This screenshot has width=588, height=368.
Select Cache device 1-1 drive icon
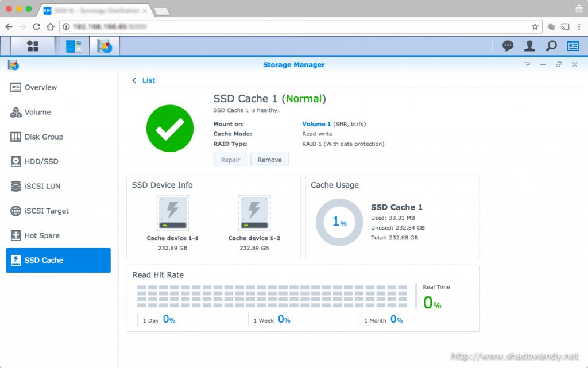coord(172,212)
